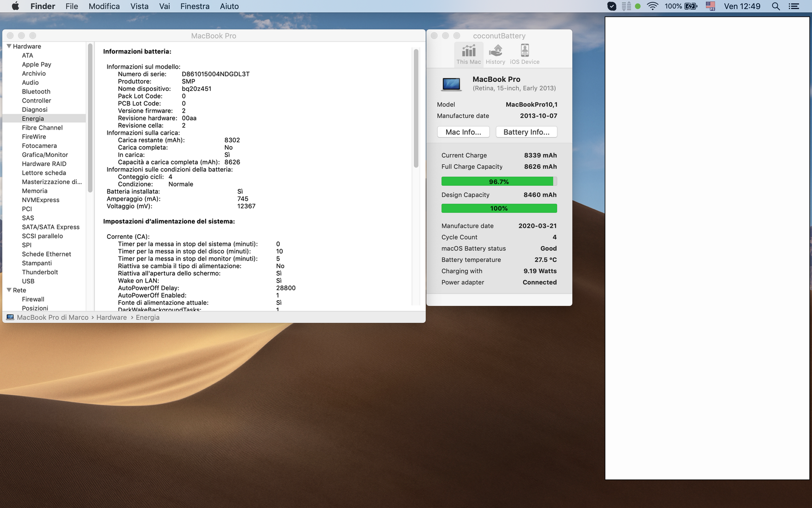This screenshot has width=812, height=508.
Task: Collapse the Hardware section in sidebar
Action: click(x=9, y=46)
